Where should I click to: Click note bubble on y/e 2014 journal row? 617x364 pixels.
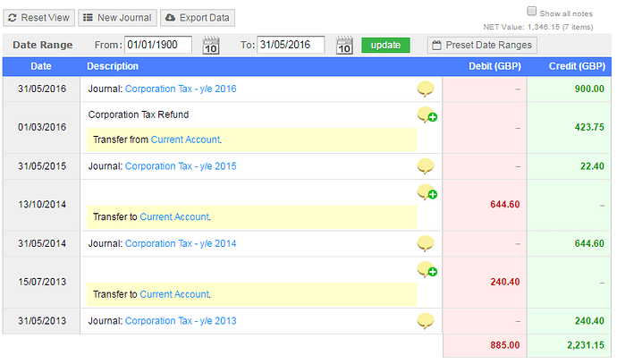tap(426, 243)
